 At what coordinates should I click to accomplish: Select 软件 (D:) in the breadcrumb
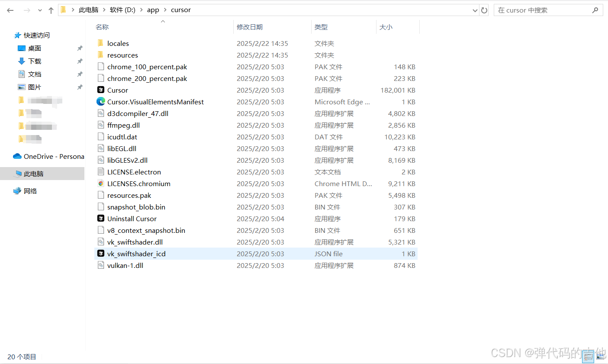pyautogui.click(x=122, y=10)
